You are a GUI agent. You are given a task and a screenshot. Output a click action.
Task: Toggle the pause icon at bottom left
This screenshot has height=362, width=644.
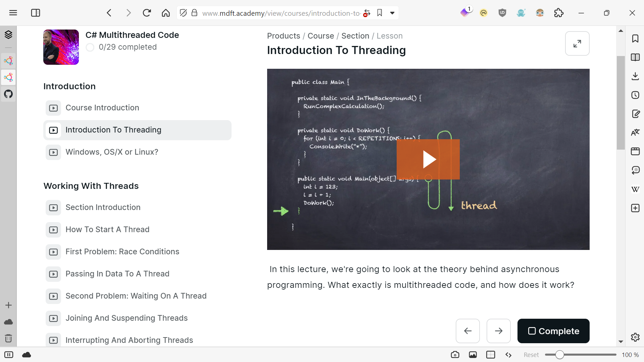(9, 355)
